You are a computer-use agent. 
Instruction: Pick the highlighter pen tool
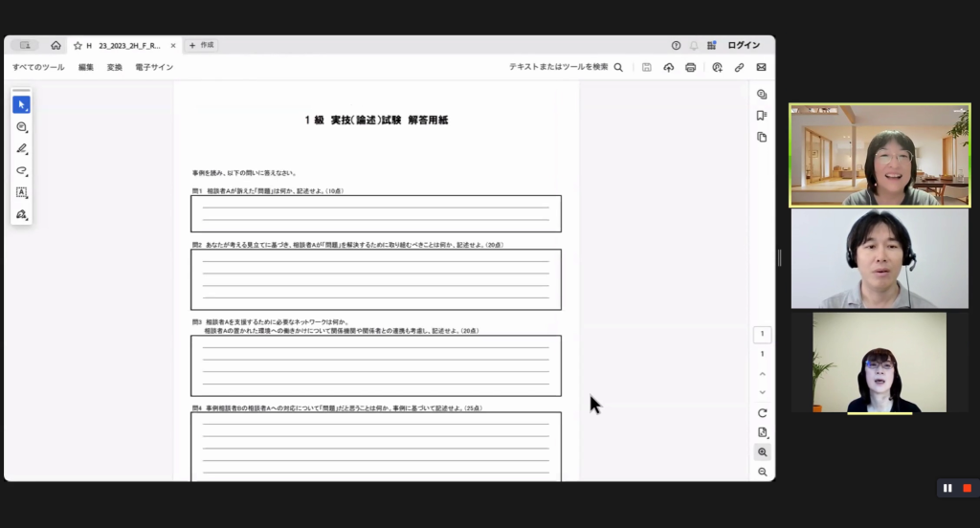click(x=21, y=148)
